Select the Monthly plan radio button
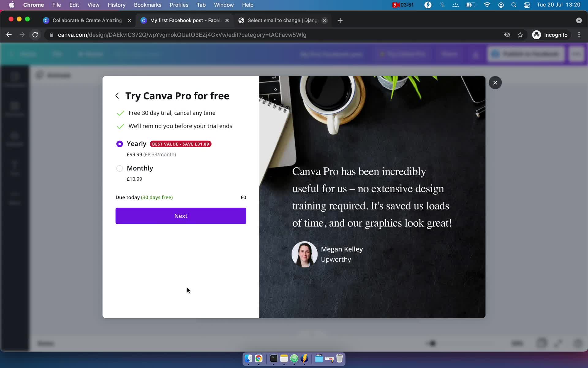The image size is (588, 368). 119,168
